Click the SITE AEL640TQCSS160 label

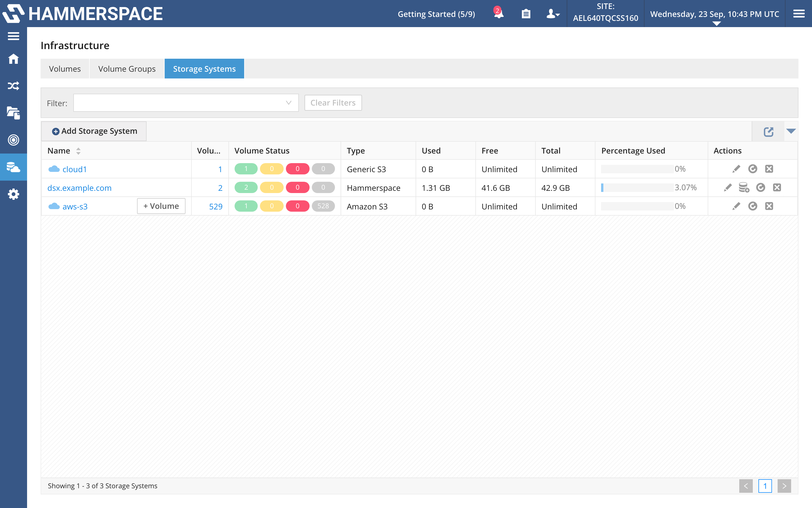[605, 12]
